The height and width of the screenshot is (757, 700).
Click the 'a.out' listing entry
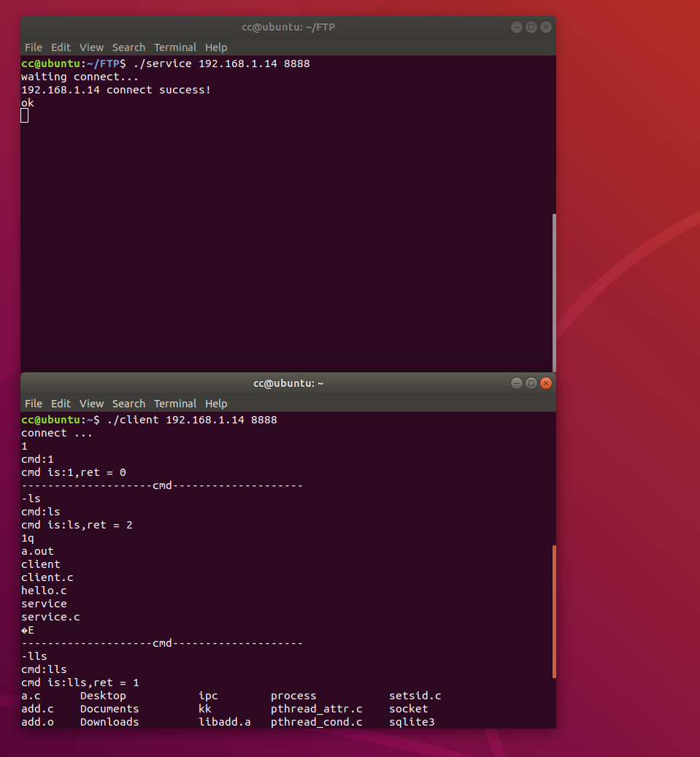37,551
